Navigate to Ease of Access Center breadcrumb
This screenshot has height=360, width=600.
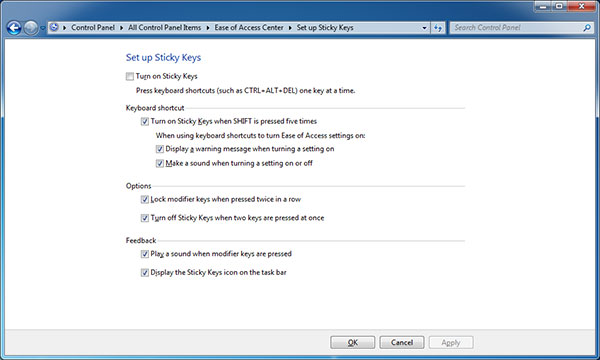point(249,28)
